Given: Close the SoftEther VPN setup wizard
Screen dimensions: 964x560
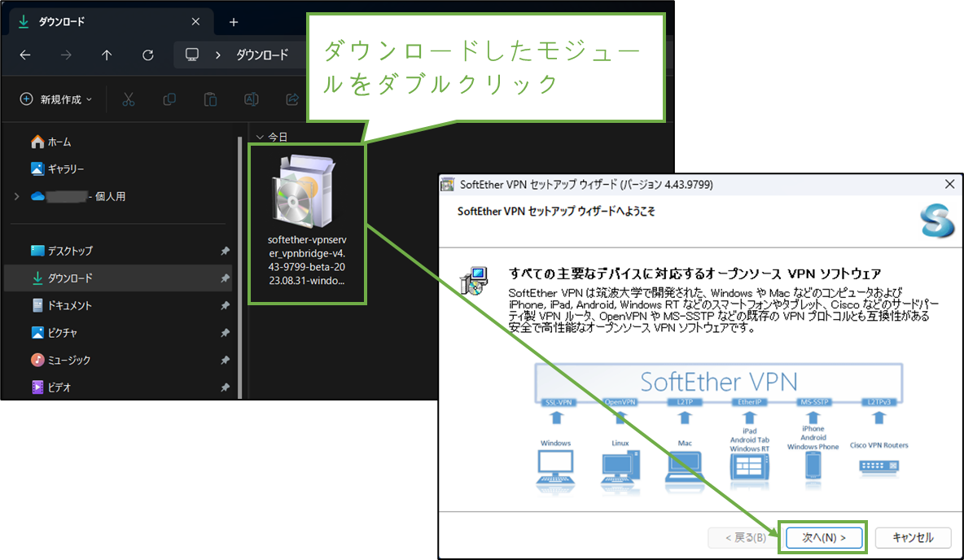Looking at the screenshot, I should coord(949,185).
